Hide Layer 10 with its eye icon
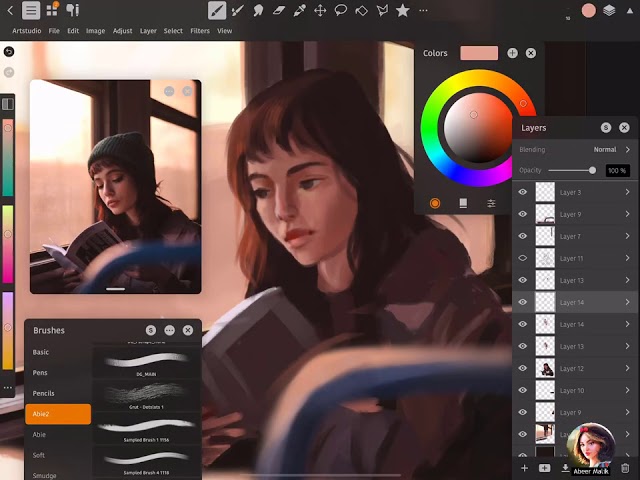Screen dimensions: 640x480 [x=522, y=390]
